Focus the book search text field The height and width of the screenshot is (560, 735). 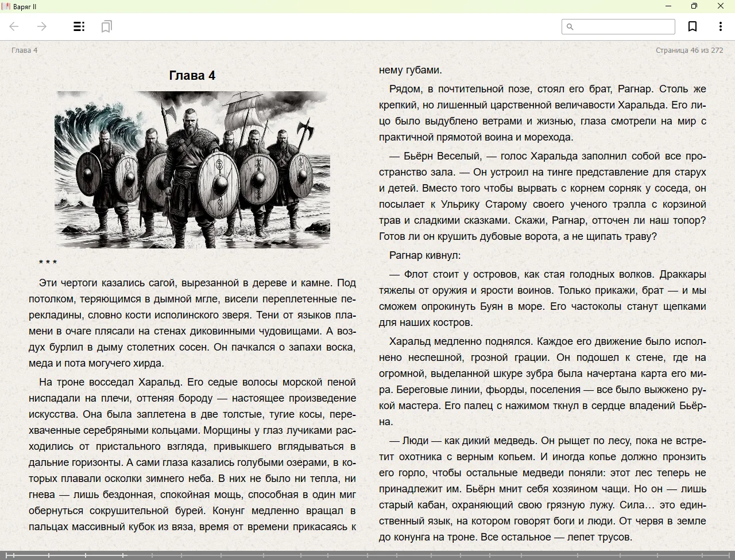(624, 26)
